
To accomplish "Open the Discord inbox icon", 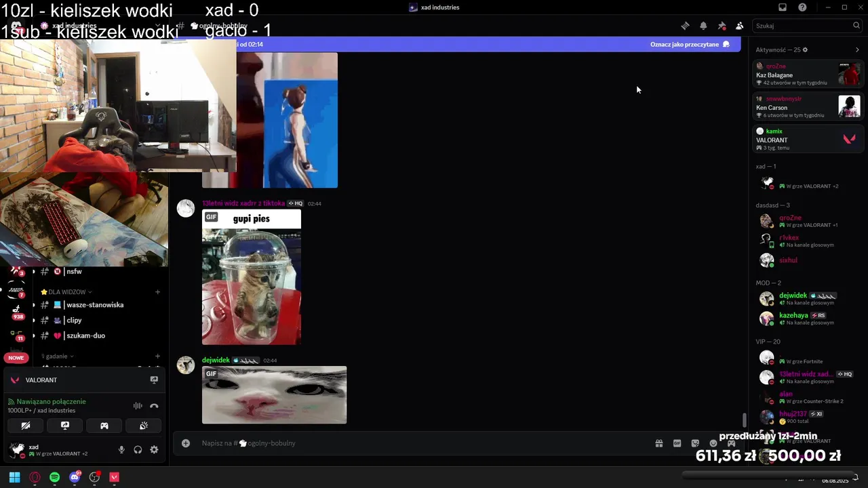I will tap(783, 7).
